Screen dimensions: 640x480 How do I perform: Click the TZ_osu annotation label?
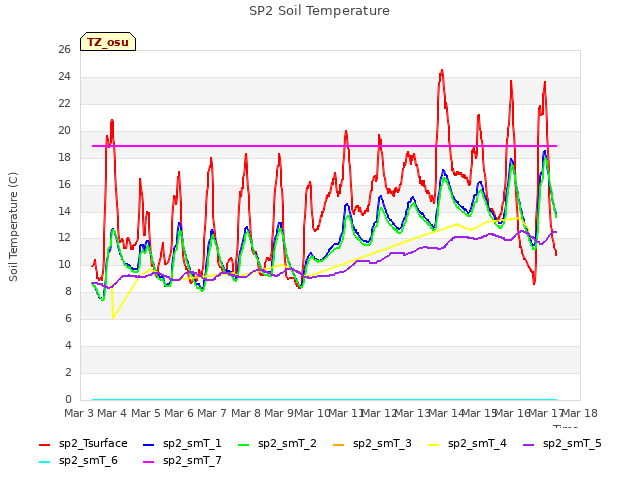[x=108, y=42]
